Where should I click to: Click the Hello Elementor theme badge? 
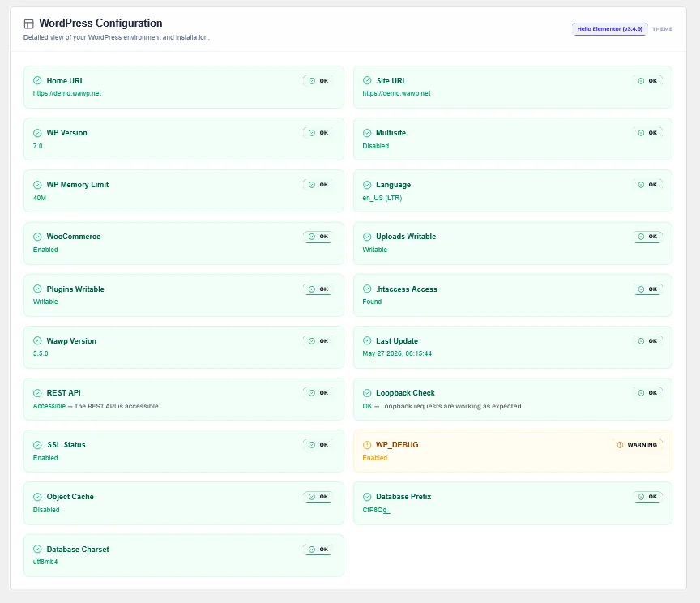(609, 29)
